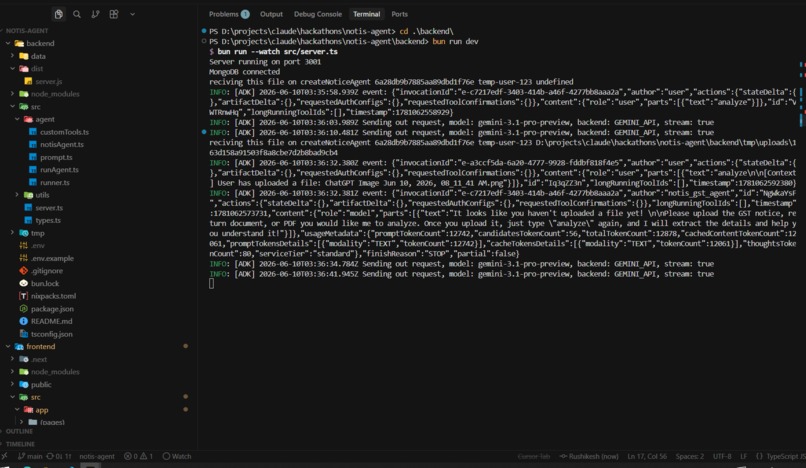
Task: Change LF end of line sequence
Action: [743, 456]
